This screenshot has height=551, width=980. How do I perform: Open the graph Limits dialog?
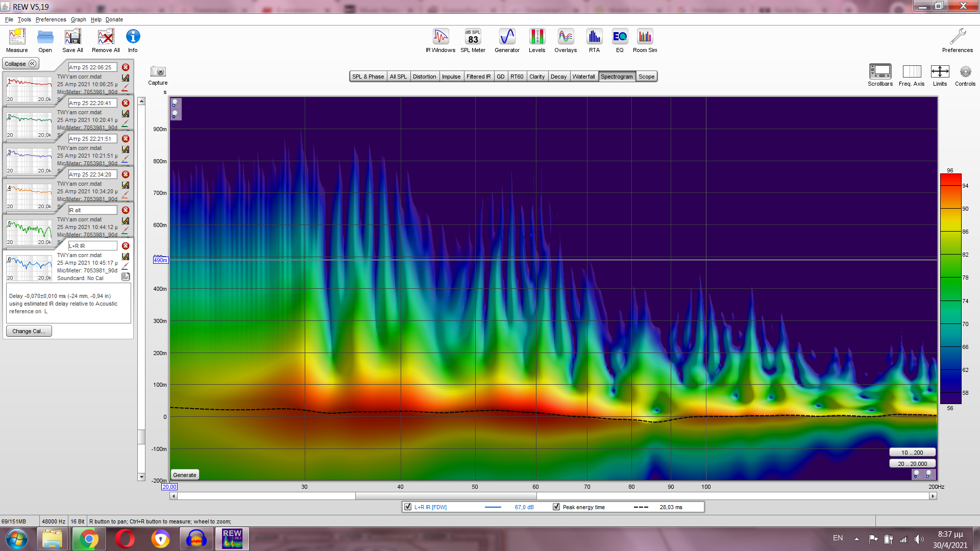pyautogui.click(x=940, y=72)
